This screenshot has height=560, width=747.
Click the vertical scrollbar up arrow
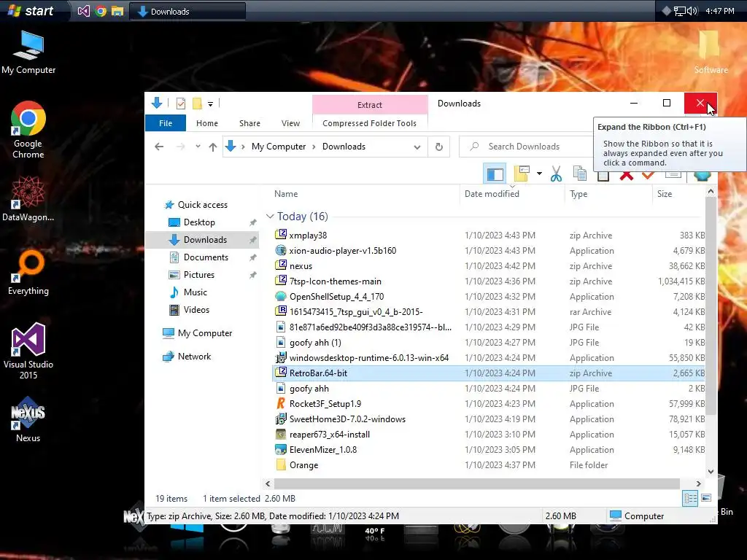pyautogui.click(x=711, y=192)
